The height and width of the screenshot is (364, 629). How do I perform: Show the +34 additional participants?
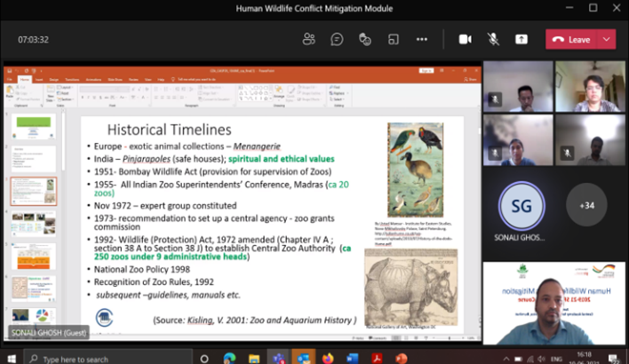pyautogui.click(x=585, y=206)
